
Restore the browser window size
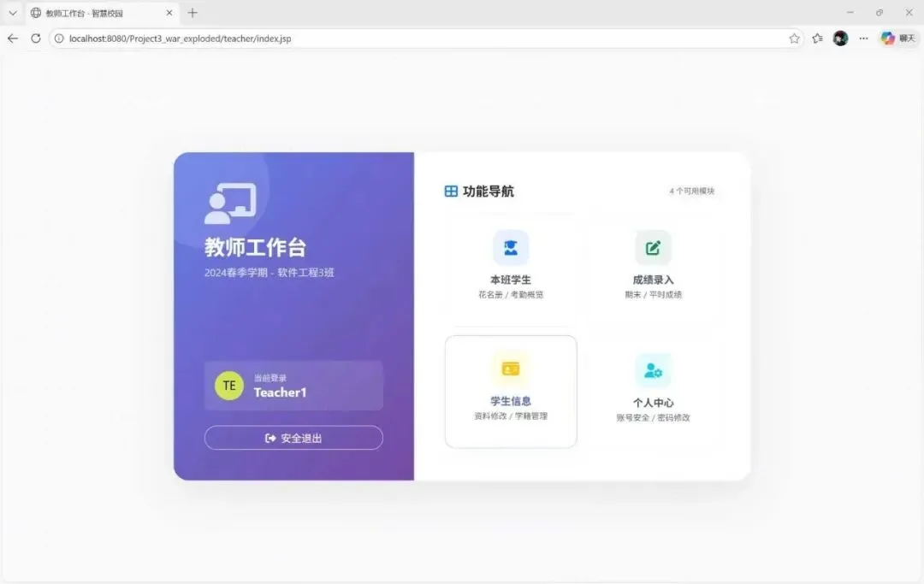tap(880, 12)
